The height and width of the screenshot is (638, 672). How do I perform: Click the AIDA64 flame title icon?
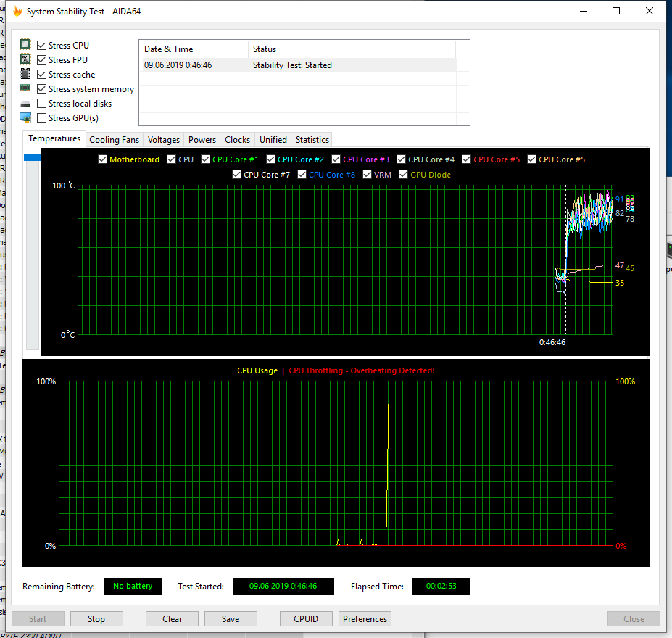point(17,11)
